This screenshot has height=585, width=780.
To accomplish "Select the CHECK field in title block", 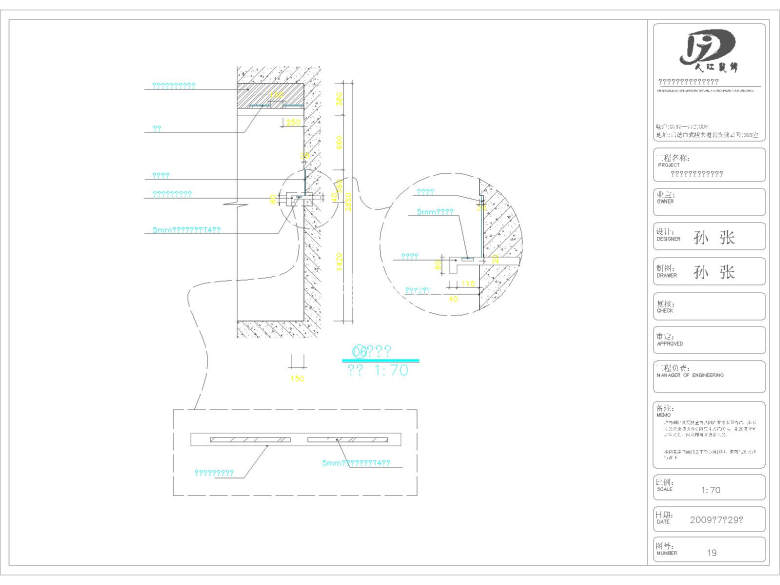I will (710, 307).
